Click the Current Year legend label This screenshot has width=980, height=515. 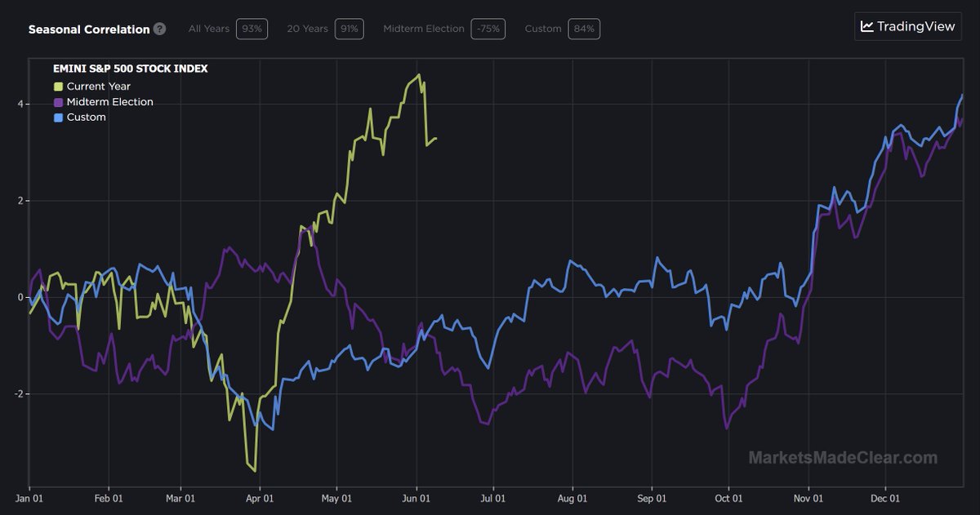[x=99, y=87]
